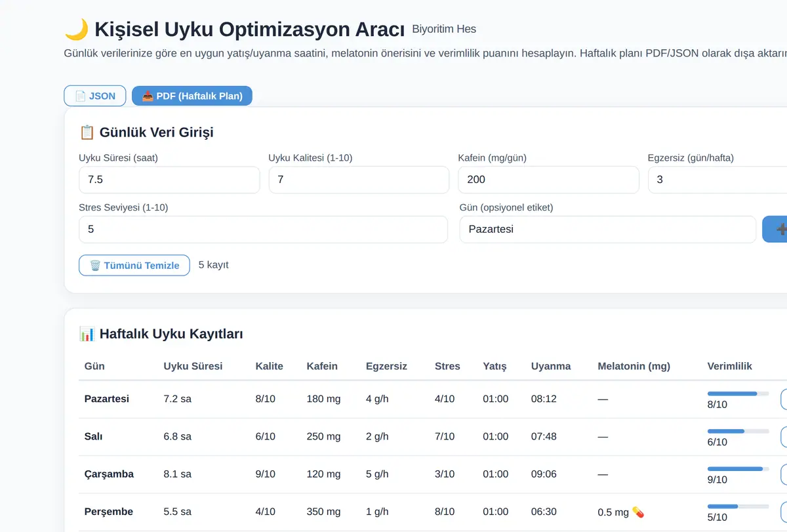Click the 2 g/h exercise cell

pos(377,436)
